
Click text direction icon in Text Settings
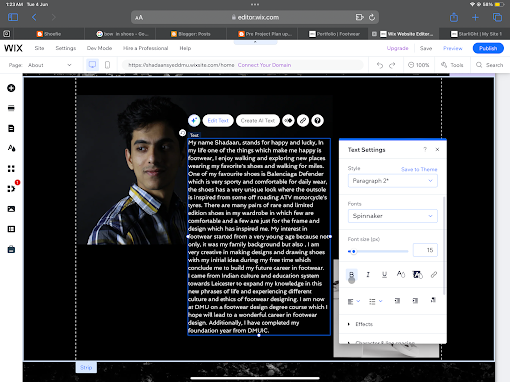click(433, 300)
